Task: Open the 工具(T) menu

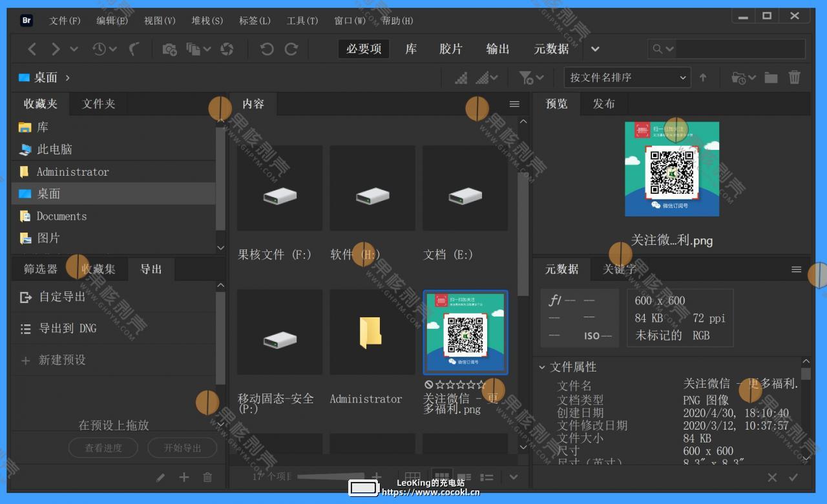Action: tap(302, 21)
